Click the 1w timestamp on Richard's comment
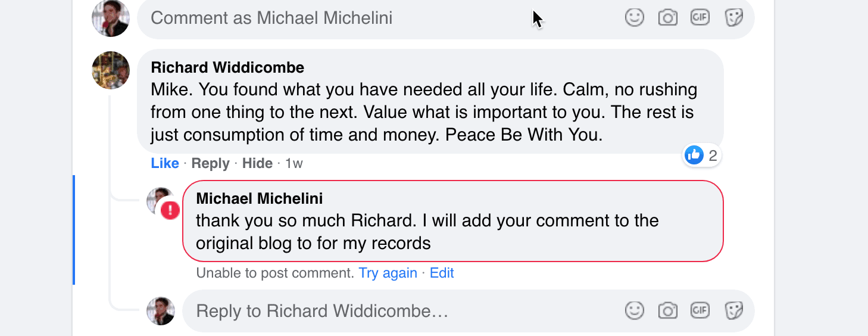 point(294,163)
